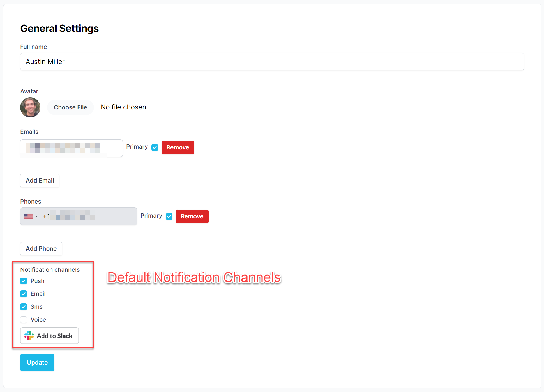Save changes with the Update button
The height and width of the screenshot is (392, 544).
pyautogui.click(x=37, y=363)
